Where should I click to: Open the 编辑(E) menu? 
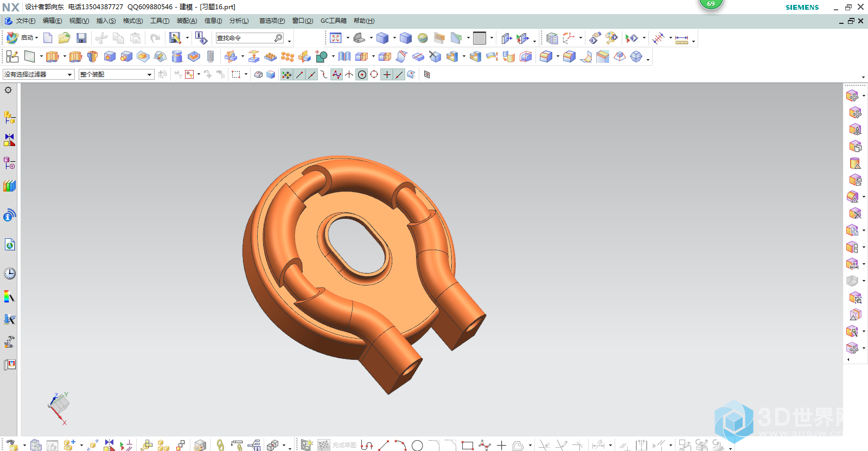point(52,21)
